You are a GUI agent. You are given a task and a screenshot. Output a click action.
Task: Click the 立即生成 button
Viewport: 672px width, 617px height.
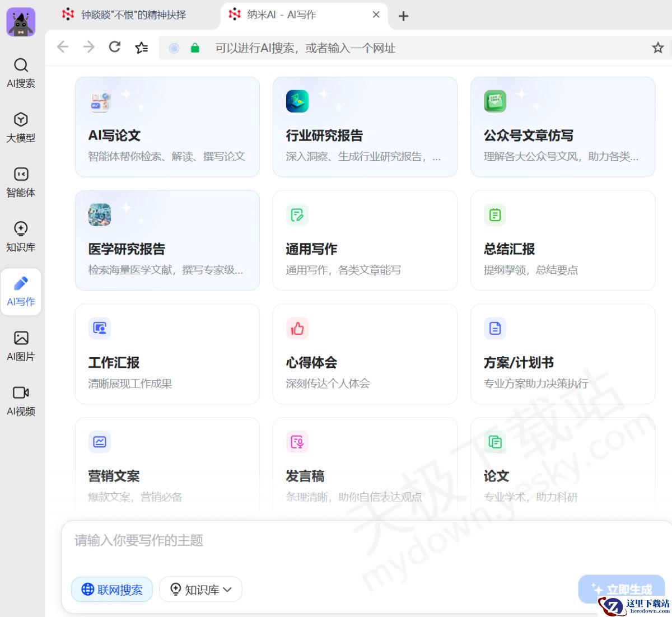622,589
